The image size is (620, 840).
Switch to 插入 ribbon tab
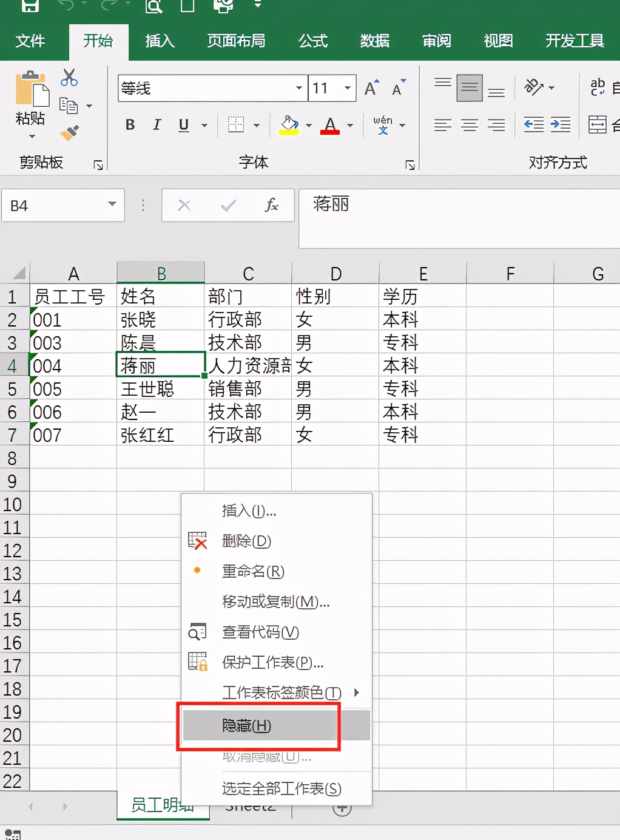pos(160,41)
